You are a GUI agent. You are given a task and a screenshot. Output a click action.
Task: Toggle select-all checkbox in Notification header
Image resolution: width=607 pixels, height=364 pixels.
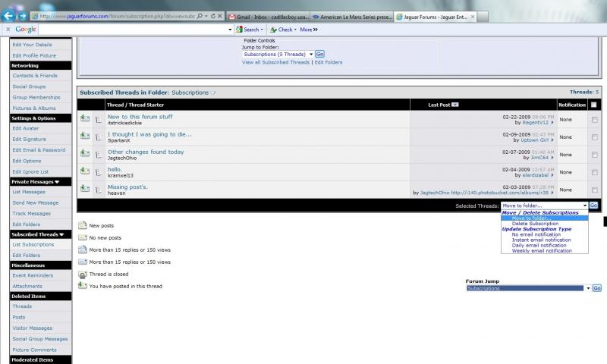point(594,105)
